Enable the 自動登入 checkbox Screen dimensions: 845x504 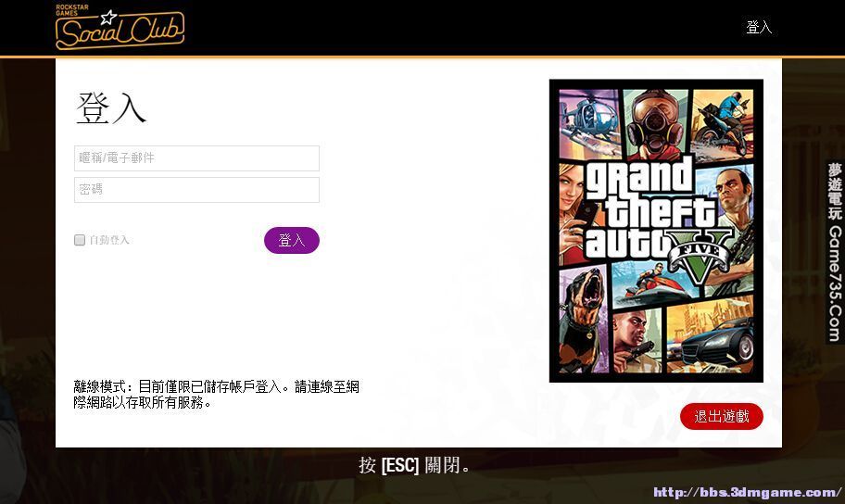80,240
